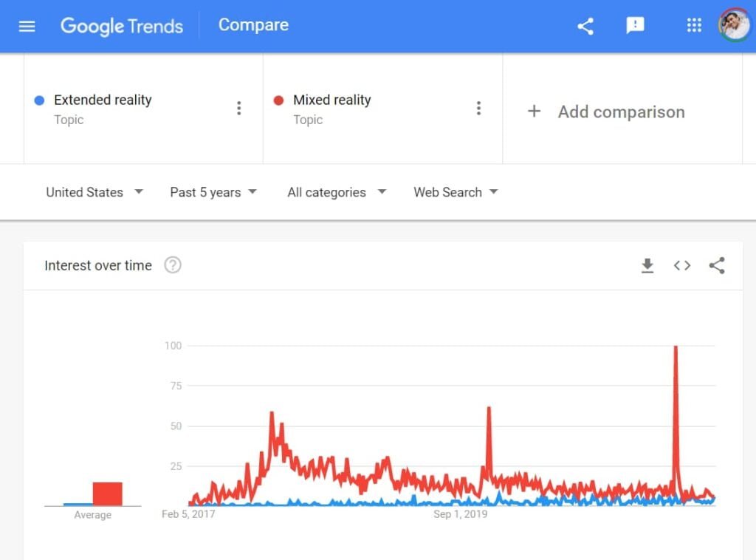The height and width of the screenshot is (560, 756).
Task: Open the All categories dropdown
Action: [x=337, y=192]
